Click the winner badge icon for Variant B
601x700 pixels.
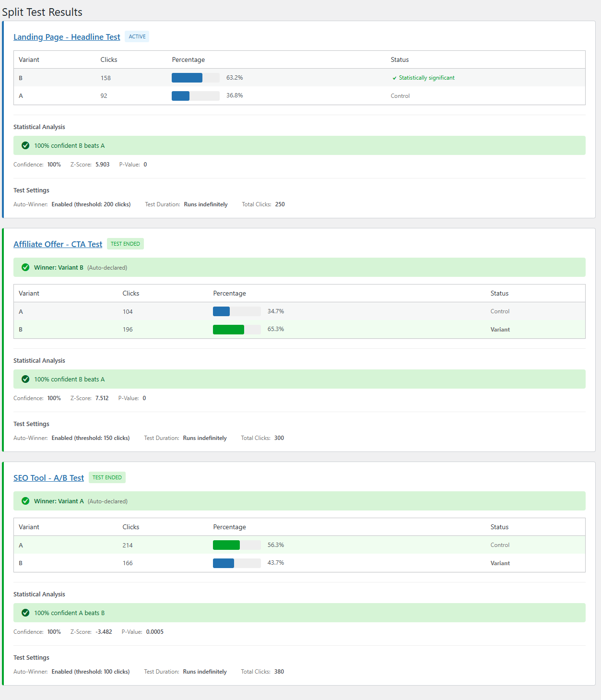(25, 267)
